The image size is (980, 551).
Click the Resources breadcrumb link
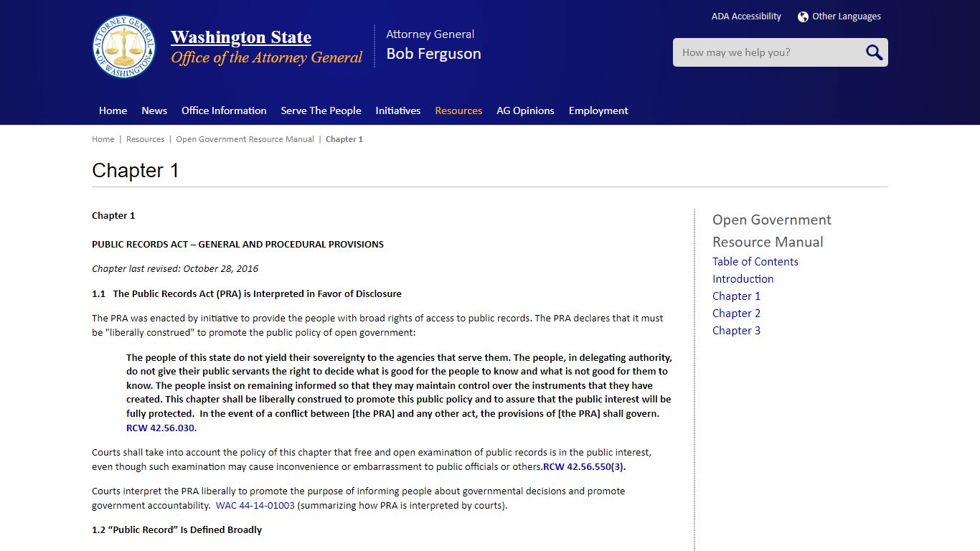pos(145,139)
